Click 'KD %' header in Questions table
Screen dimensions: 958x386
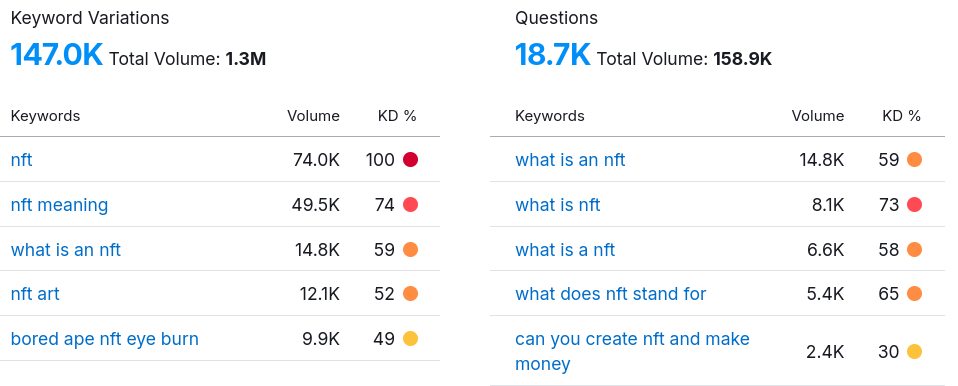point(901,116)
